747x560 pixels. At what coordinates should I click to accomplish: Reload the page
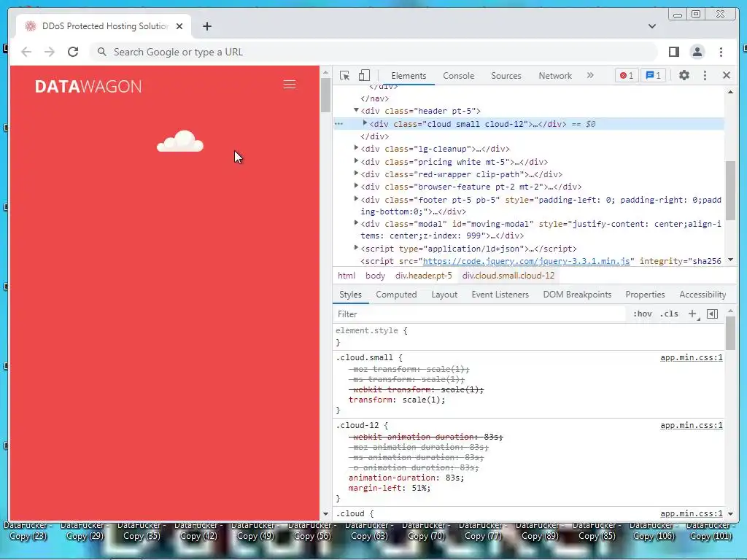click(x=73, y=52)
